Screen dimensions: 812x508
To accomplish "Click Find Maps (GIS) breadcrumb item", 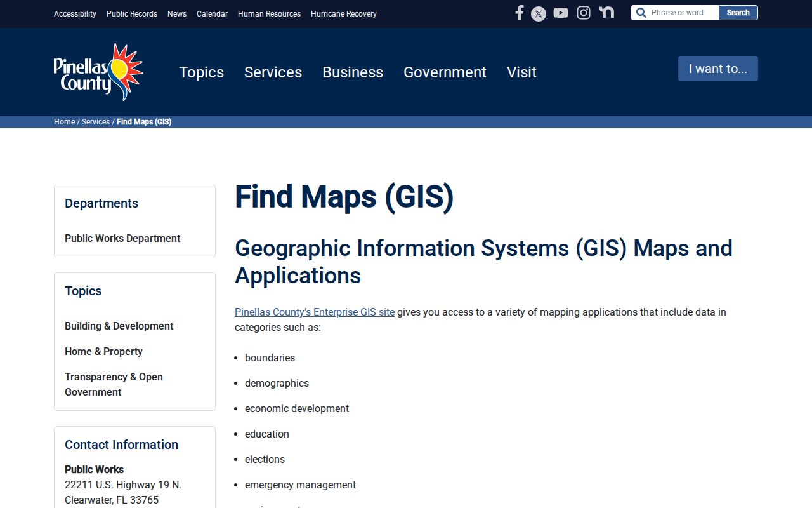I will tap(144, 122).
